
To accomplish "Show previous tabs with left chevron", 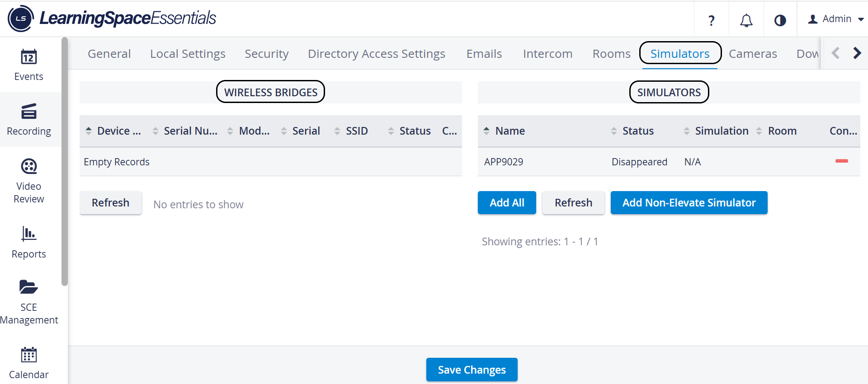I will click(835, 53).
